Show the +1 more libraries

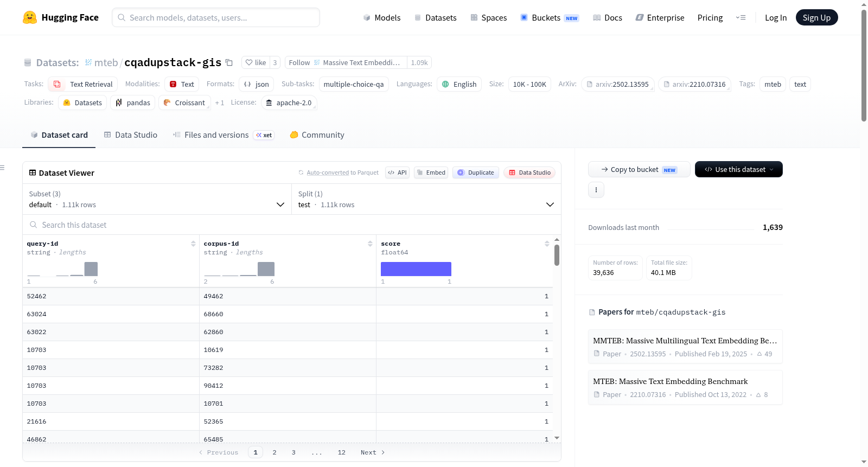pyautogui.click(x=219, y=103)
